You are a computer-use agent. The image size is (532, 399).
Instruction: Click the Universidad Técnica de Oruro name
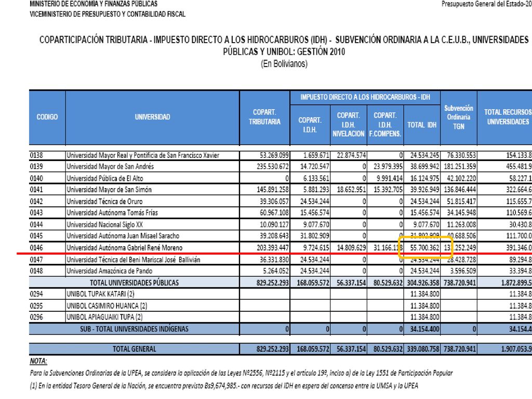tap(104, 202)
